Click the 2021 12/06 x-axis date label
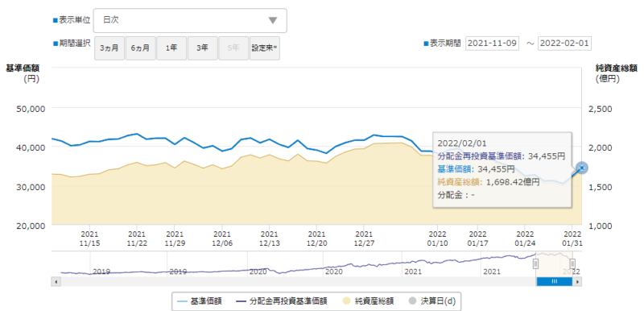Viewport: 644px width, 311px height. click(x=222, y=238)
